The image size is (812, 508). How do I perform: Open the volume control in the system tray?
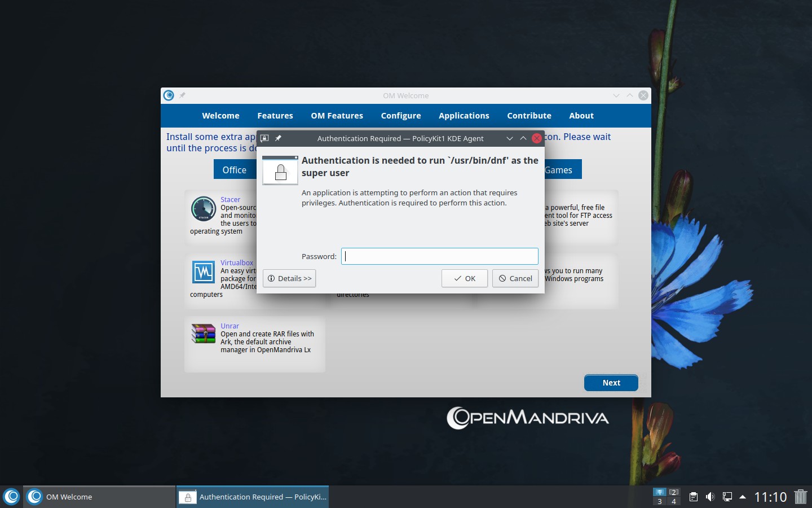[710, 497]
